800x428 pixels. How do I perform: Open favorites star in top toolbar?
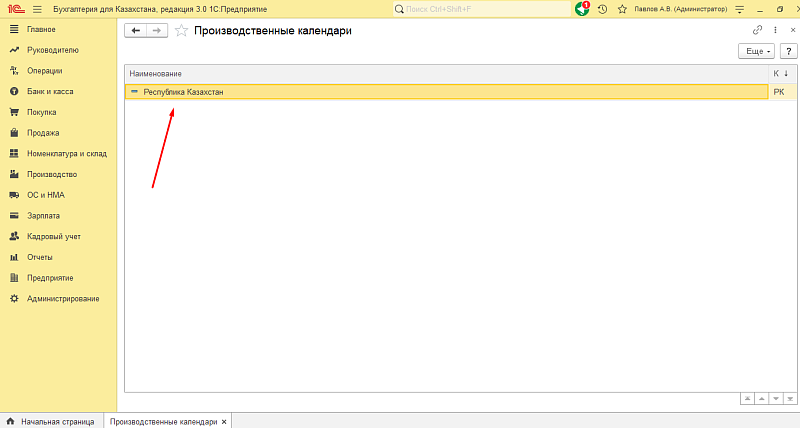pos(622,9)
